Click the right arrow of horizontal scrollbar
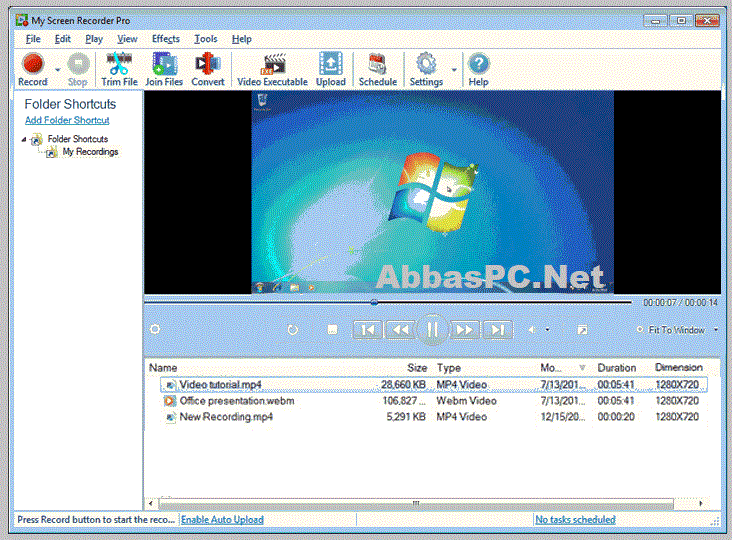The width and height of the screenshot is (732, 540). [701, 504]
